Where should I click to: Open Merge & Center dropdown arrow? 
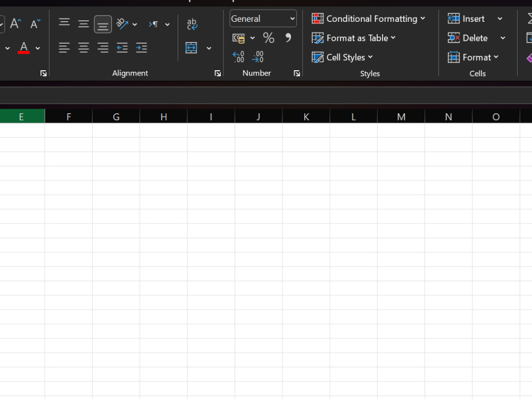(x=209, y=48)
